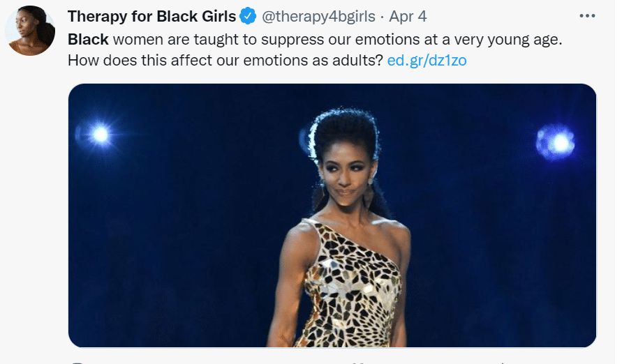Click the ed.gr/dz1zo link
Screen dimensions: 622x364
coord(427,60)
